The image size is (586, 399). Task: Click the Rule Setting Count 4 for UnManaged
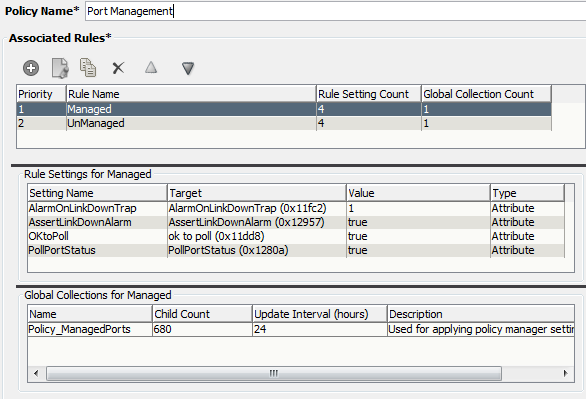368,123
